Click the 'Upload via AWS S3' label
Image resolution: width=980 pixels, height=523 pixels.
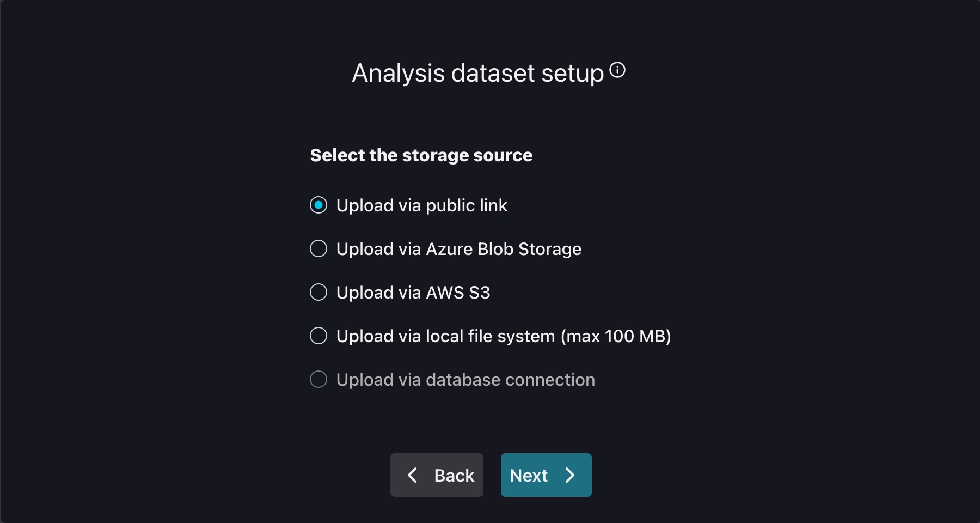[x=413, y=293]
